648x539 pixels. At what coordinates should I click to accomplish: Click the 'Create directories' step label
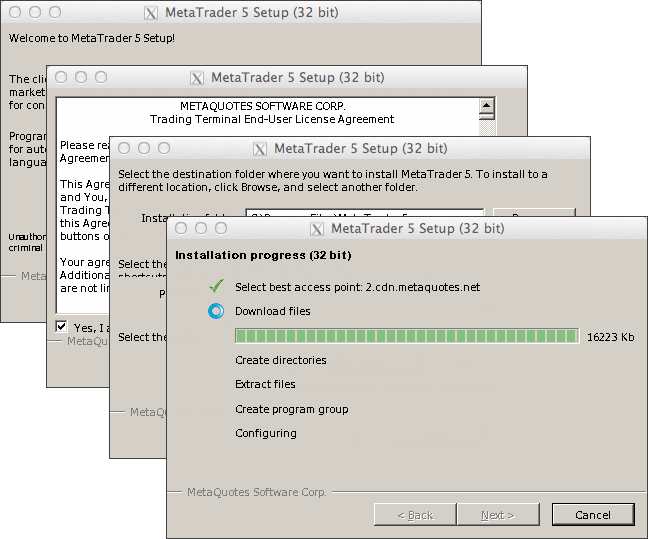pyautogui.click(x=281, y=360)
